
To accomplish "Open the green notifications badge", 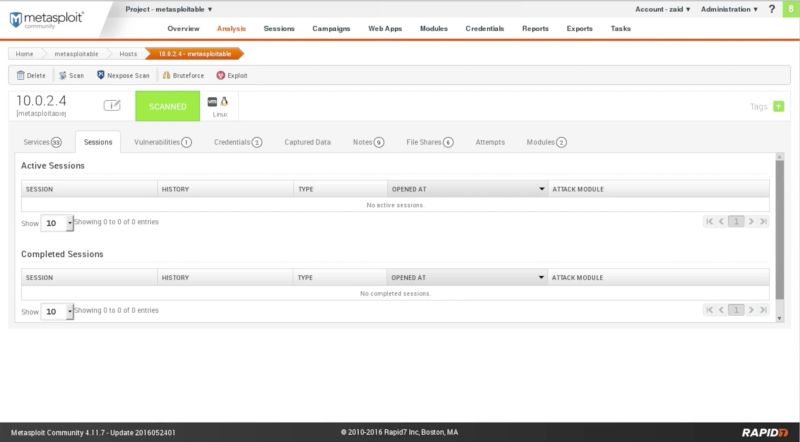I will [791, 9].
